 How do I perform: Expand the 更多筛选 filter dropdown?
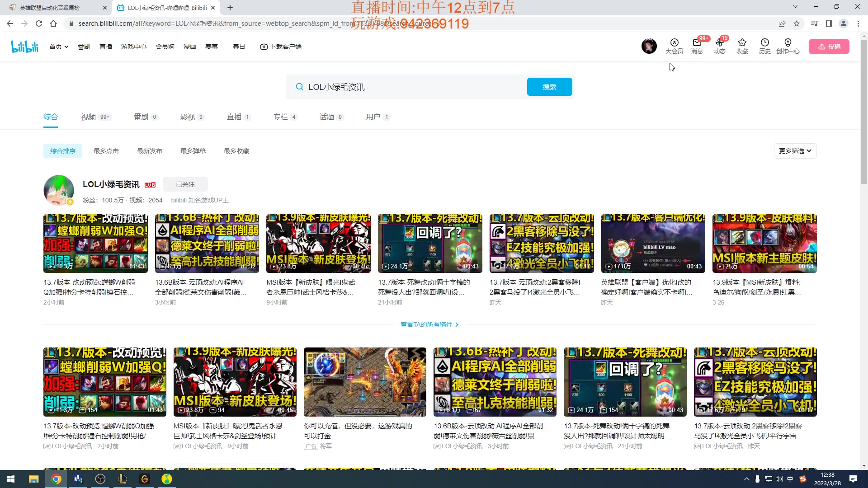[x=795, y=151]
